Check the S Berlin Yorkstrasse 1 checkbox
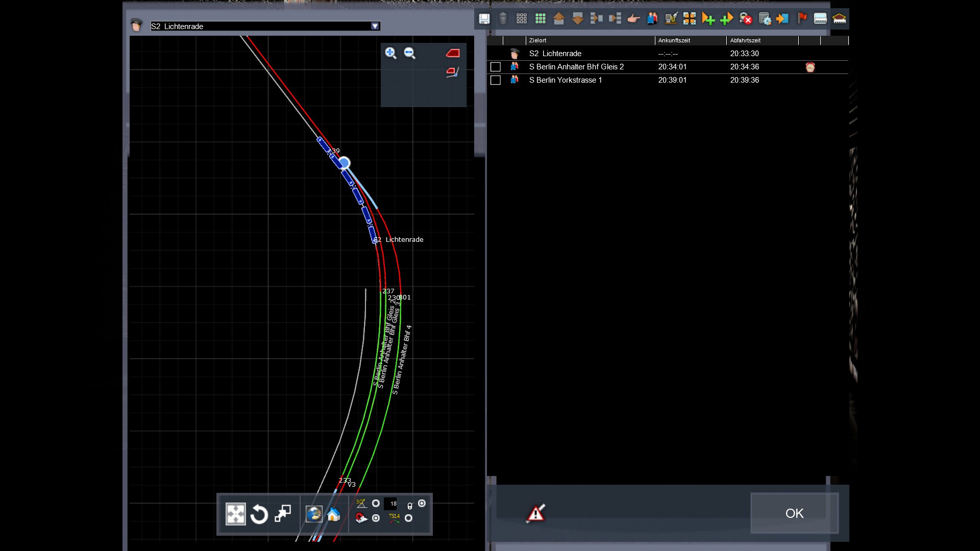980x551 pixels. [495, 80]
